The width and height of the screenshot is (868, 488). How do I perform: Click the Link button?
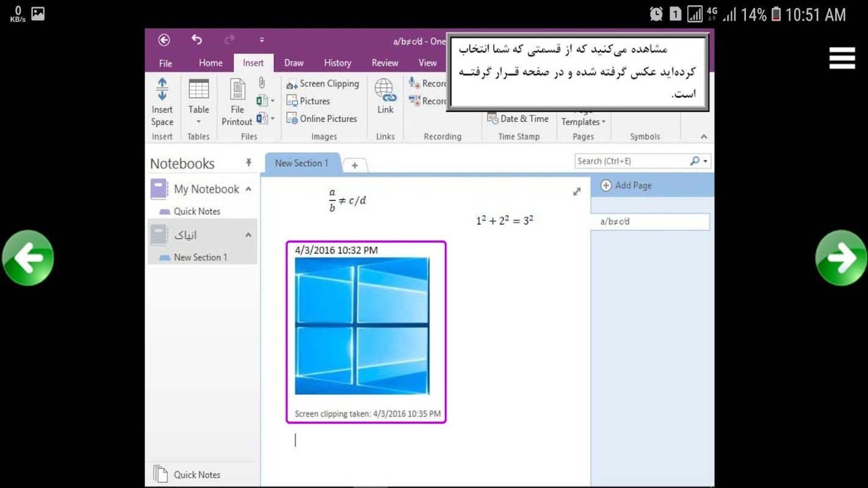385,97
